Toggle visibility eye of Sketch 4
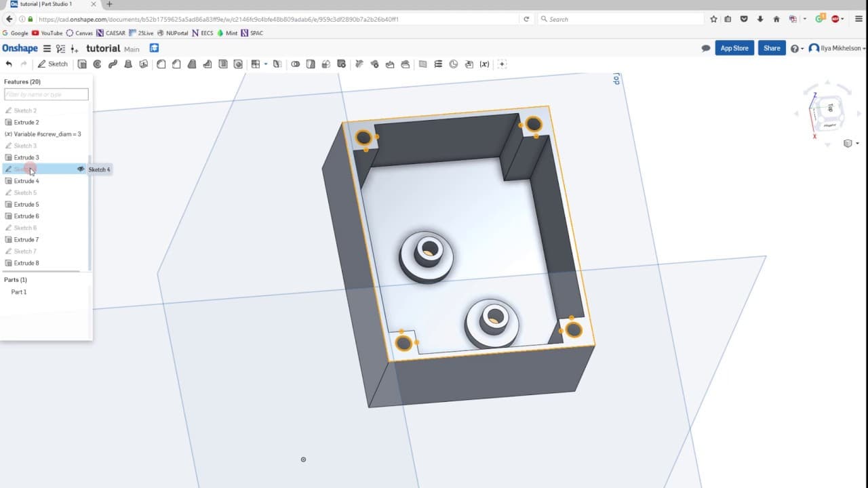Viewport: 868px width, 488px height. point(81,169)
